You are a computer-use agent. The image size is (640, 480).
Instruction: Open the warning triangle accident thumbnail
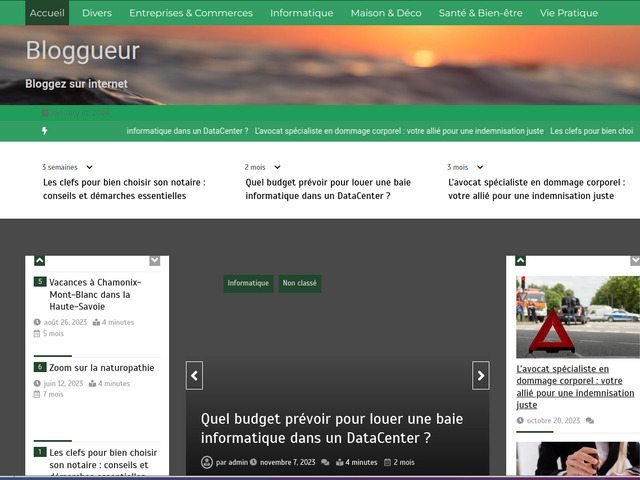click(577, 317)
